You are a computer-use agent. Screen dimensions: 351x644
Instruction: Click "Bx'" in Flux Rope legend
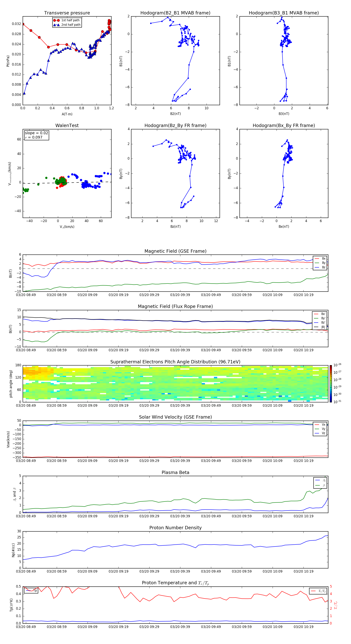coord(320,314)
